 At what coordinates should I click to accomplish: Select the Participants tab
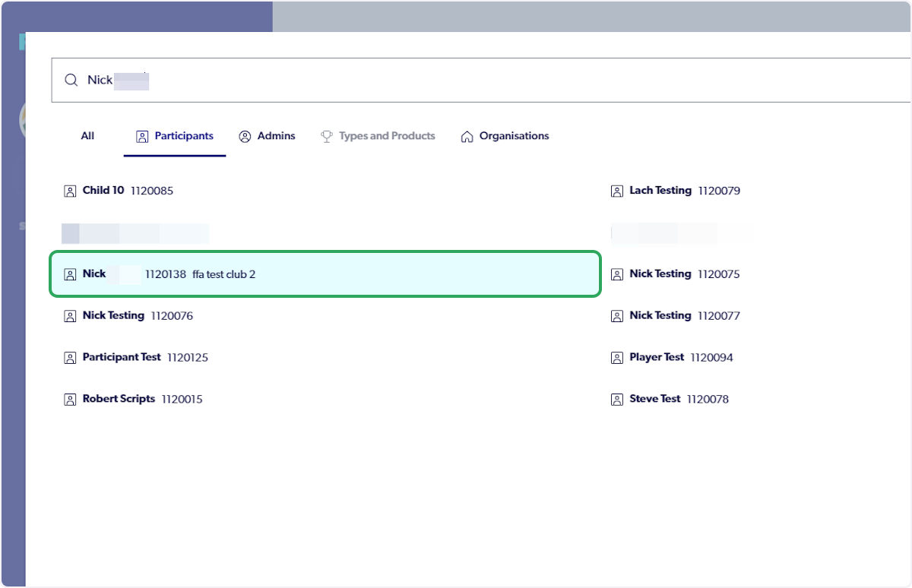175,136
